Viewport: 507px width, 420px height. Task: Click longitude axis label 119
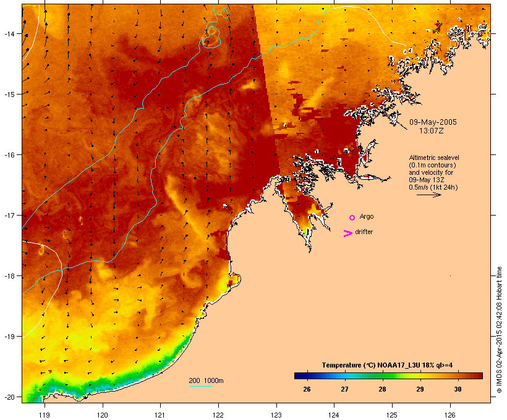coord(45,415)
